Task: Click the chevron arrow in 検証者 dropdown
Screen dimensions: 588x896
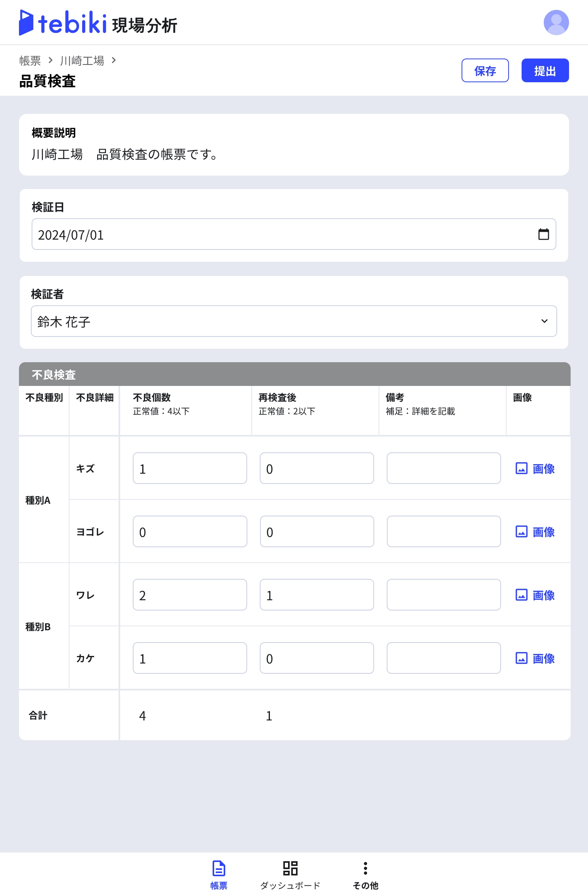Action: tap(544, 321)
